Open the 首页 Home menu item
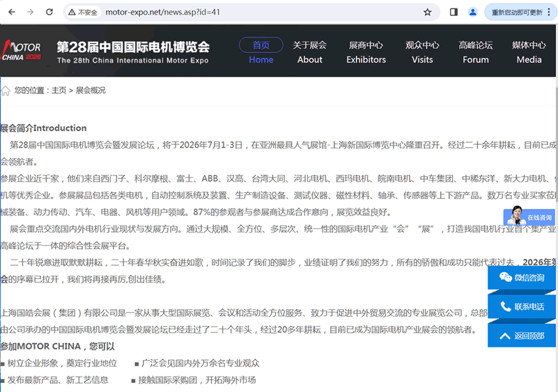The image size is (558, 392). [x=261, y=52]
